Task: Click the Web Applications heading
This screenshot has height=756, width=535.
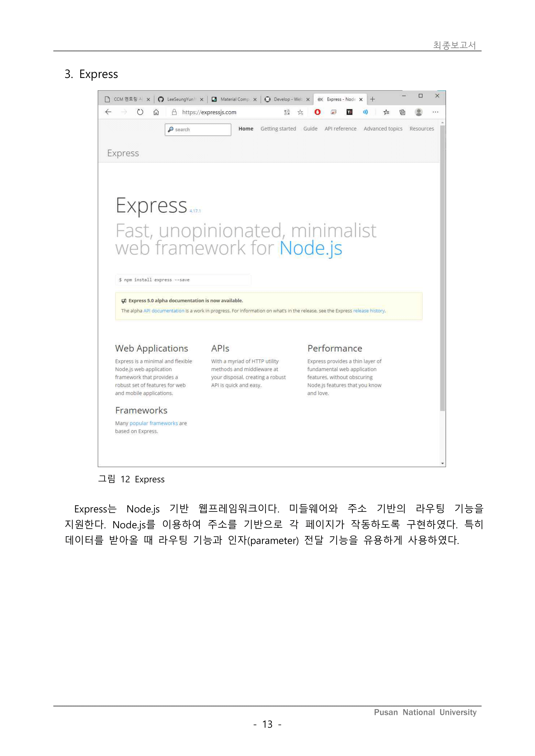Action: pos(151,349)
